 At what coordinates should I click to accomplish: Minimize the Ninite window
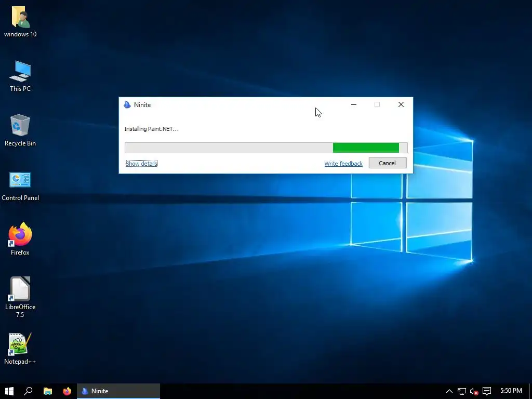tap(354, 104)
